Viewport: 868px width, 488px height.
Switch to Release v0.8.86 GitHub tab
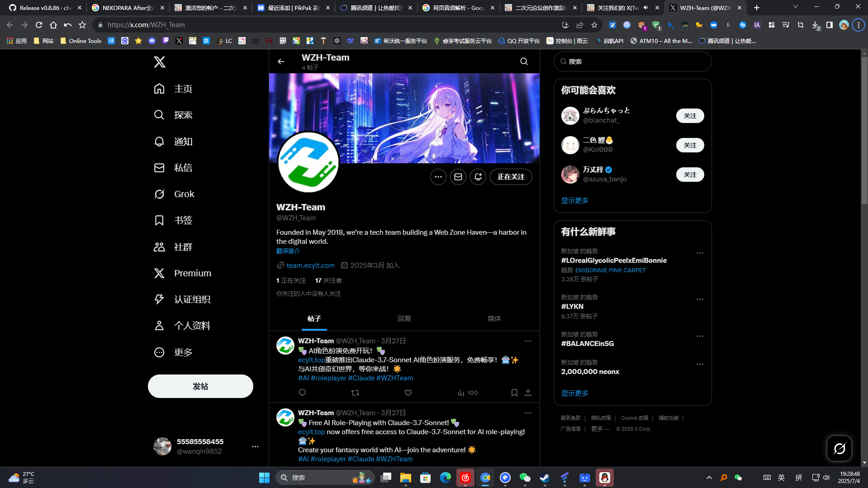point(45,8)
